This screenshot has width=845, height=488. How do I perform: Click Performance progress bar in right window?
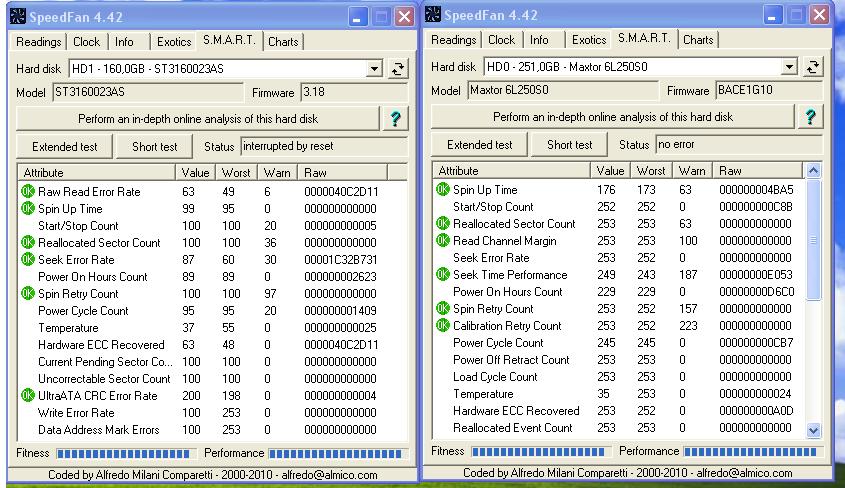752,451
